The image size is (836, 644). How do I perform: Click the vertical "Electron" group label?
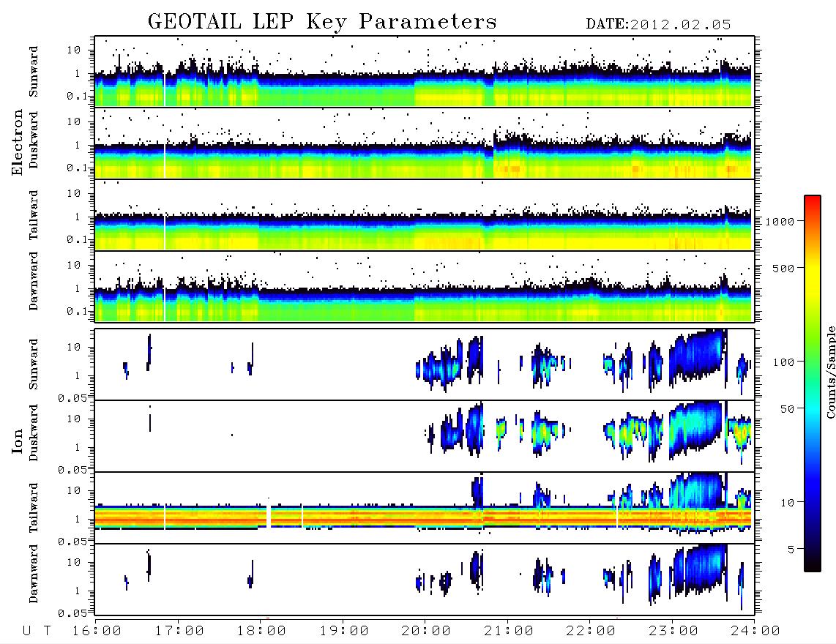coord(18,142)
